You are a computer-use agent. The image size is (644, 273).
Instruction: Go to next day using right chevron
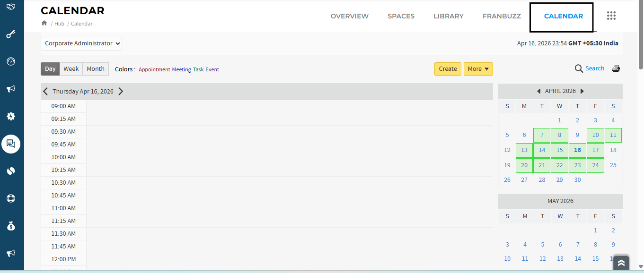pyautogui.click(x=121, y=92)
